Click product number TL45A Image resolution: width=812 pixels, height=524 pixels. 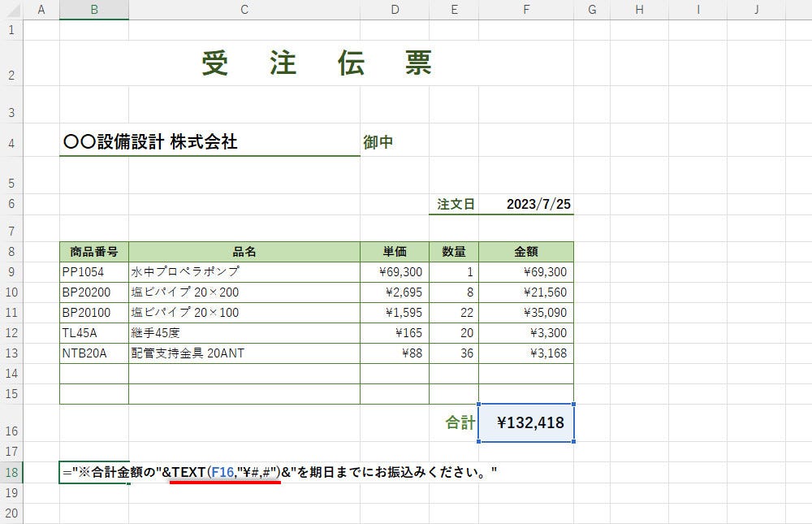tap(94, 333)
